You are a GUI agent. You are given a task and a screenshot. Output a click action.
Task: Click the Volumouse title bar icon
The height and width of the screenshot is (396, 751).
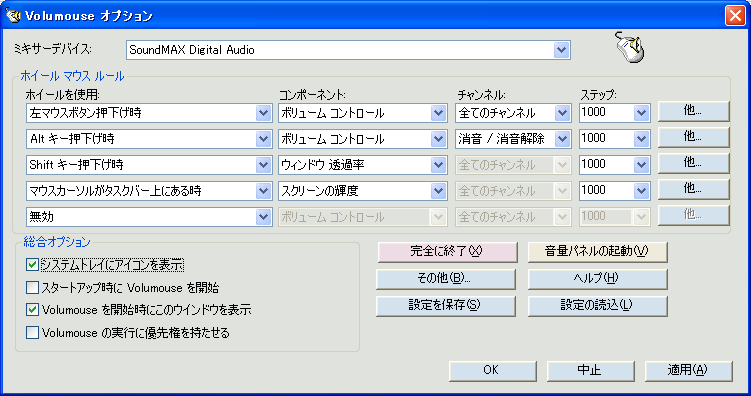(x=13, y=16)
